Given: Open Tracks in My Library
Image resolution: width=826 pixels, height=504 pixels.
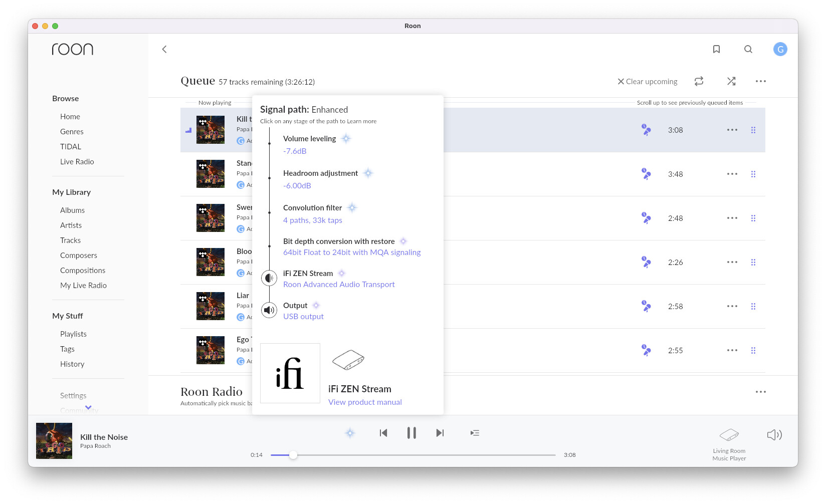Looking at the screenshot, I should click(x=70, y=240).
